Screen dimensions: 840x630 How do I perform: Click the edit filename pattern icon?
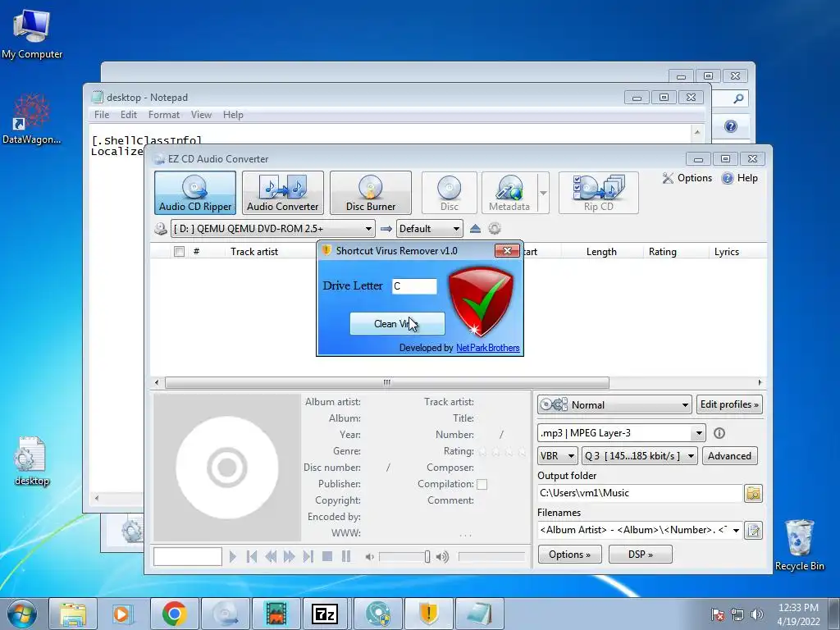(753, 531)
